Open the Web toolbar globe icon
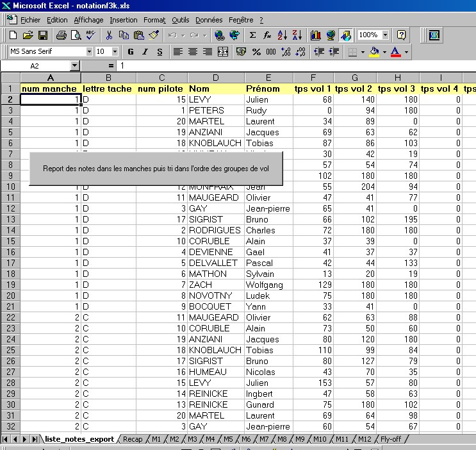The image size is (476, 450). tap(234, 35)
